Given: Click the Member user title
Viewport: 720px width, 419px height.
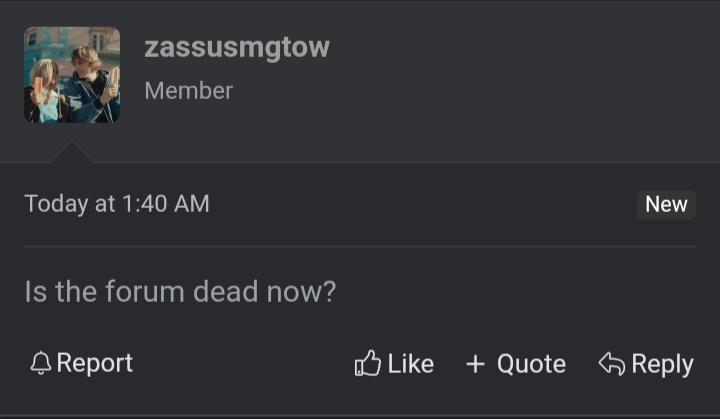Looking at the screenshot, I should pyautogui.click(x=188, y=91).
